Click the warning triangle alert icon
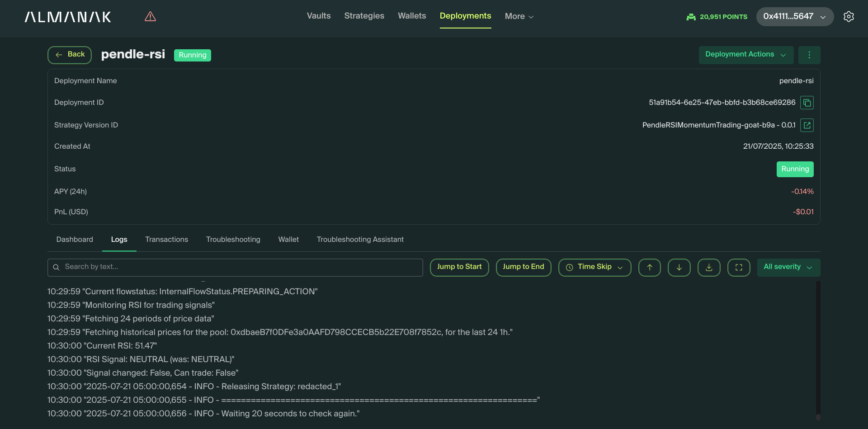Screen dimensions: 868x429 click(150, 17)
